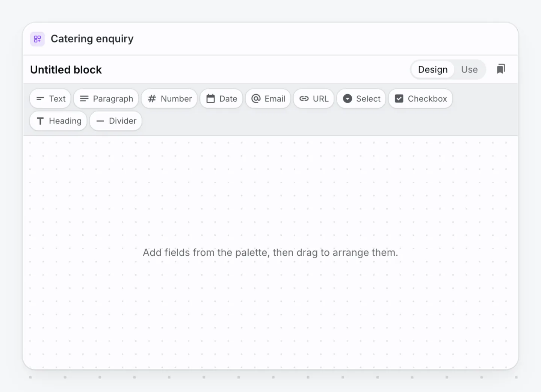Click the Catering enquiry title
This screenshot has height=392, width=541.
(x=92, y=39)
